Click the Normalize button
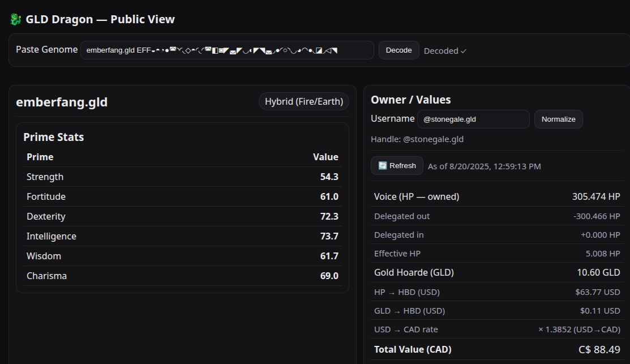 point(558,119)
